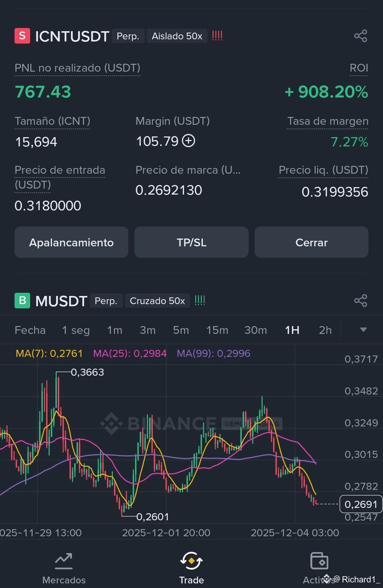Open the ICNTUSDT symbol name
Image resolution: width=383 pixels, height=588 pixels.
(72, 36)
